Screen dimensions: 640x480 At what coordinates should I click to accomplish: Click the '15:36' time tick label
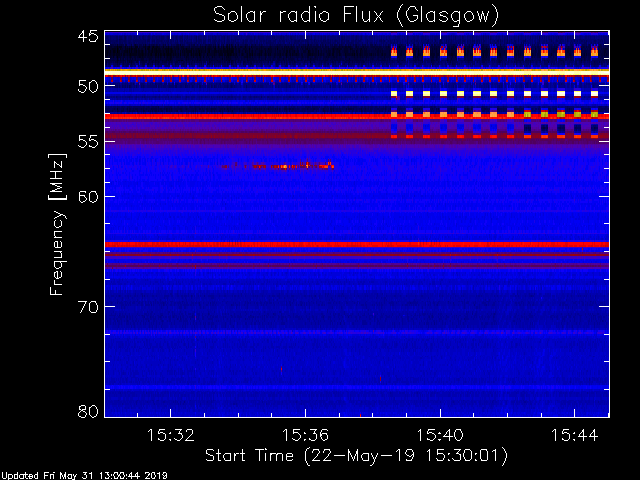point(305,435)
